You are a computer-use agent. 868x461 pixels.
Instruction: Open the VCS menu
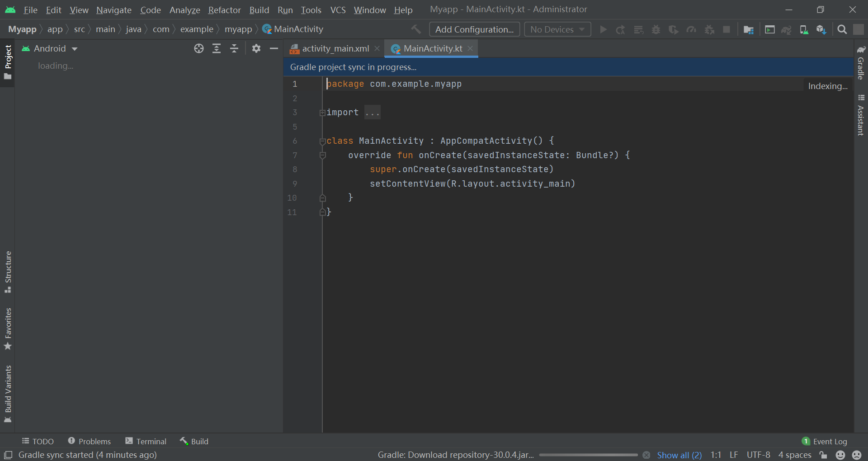point(338,9)
